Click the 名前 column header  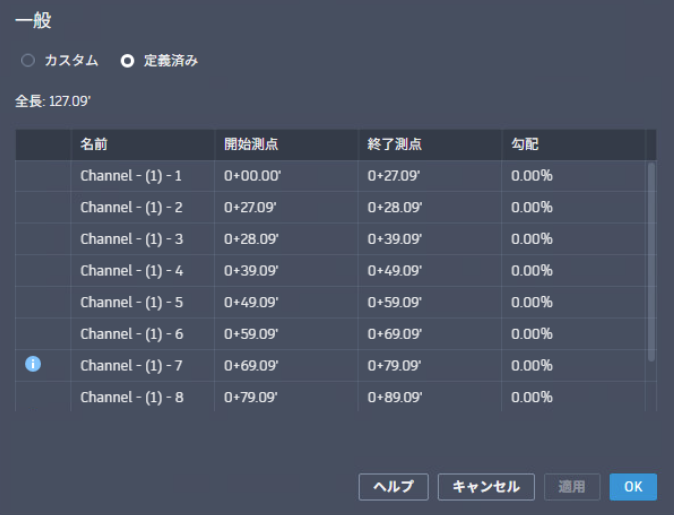pyautogui.click(x=94, y=144)
